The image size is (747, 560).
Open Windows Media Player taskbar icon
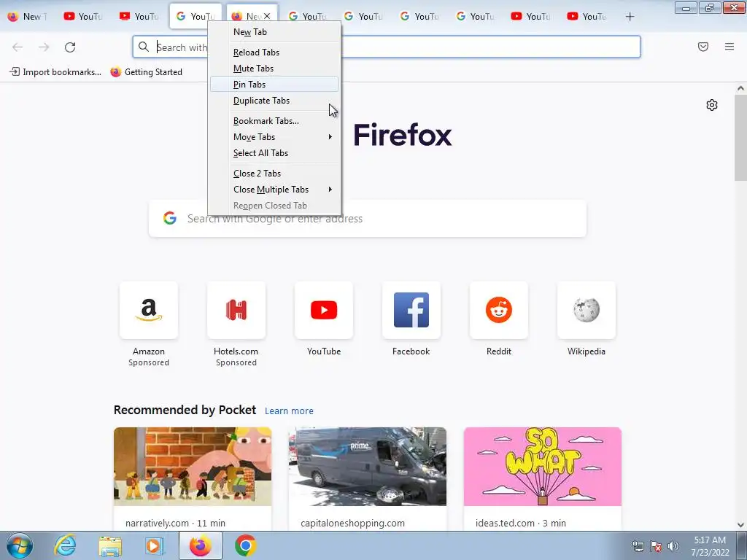pos(155,545)
